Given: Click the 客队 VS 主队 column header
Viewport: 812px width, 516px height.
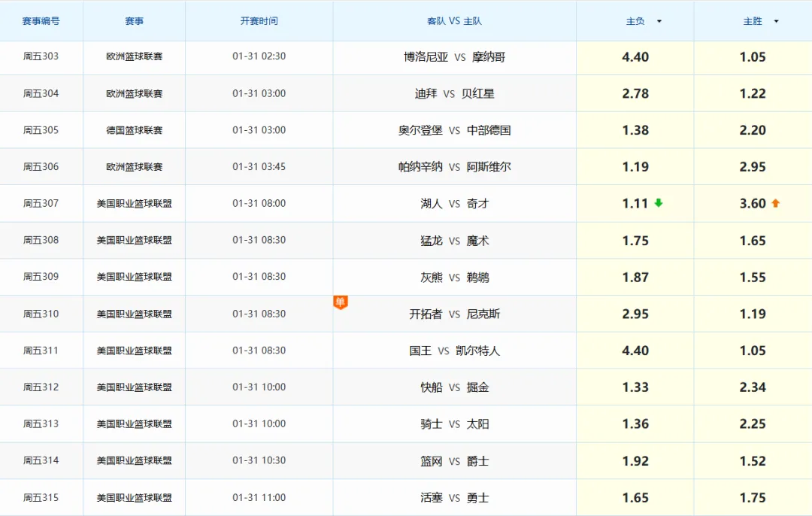Looking at the screenshot, I should point(454,20).
